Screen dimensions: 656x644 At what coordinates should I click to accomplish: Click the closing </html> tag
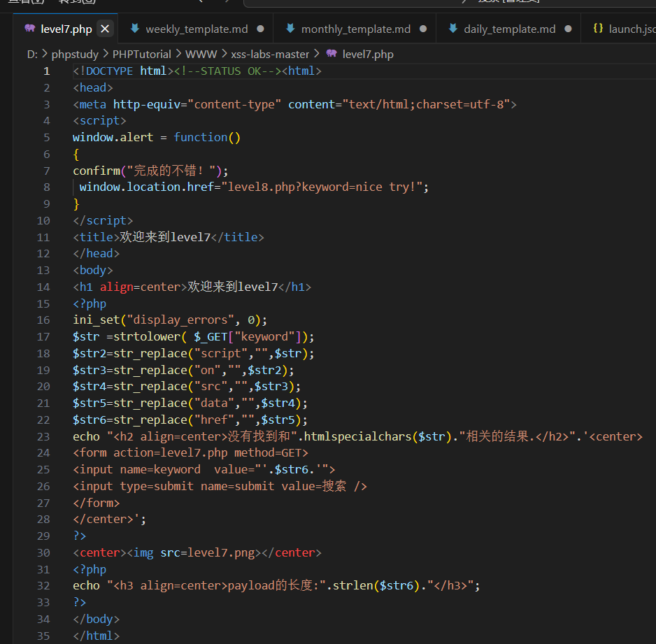97,636
